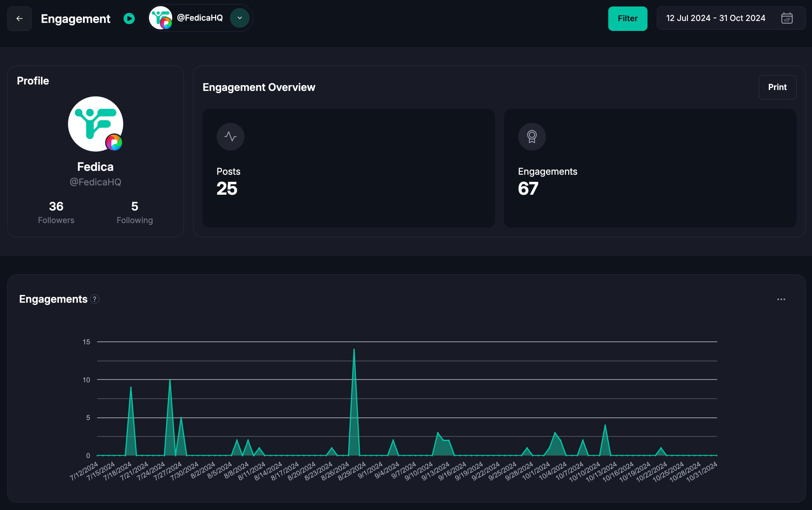The image size is (812, 510).
Task: Click the Print button
Action: (x=777, y=87)
